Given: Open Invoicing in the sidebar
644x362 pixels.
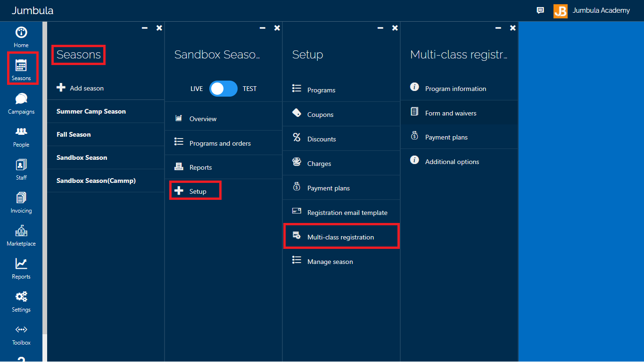Looking at the screenshot, I should tap(21, 203).
